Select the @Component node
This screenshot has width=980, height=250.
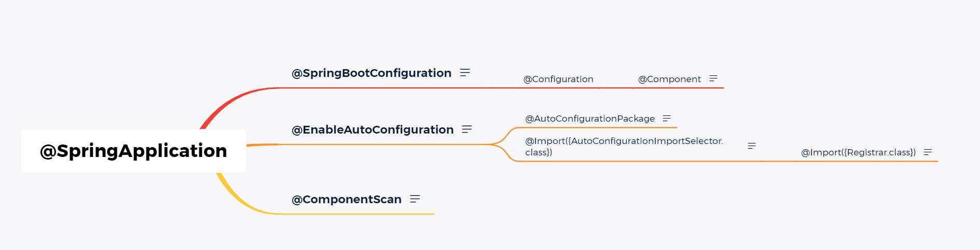tap(670, 79)
